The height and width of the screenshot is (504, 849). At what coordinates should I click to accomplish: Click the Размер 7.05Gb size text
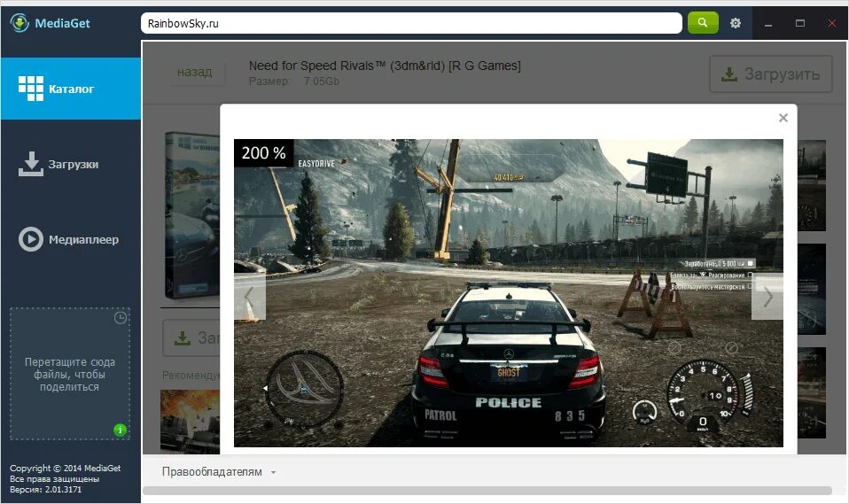pyautogui.click(x=294, y=81)
